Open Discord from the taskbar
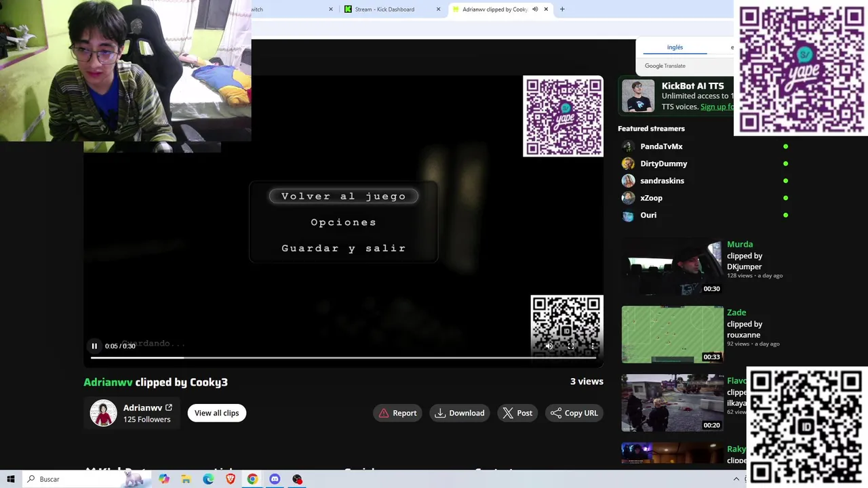 [275, 479]
